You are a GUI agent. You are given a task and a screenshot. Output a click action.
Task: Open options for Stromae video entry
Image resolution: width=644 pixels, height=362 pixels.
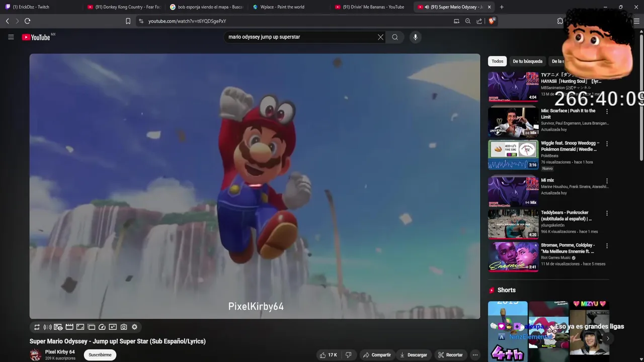tap(607, 246)
